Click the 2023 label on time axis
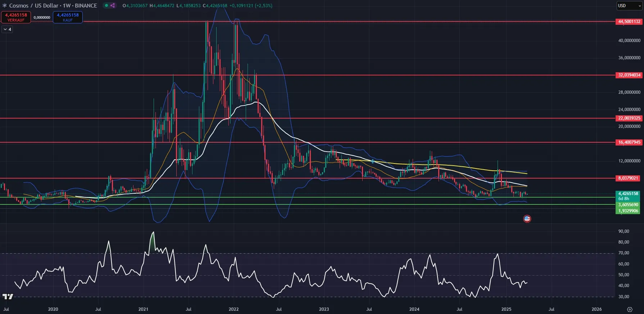This screenshot has height=314, width=644. [x=324, y=309]
